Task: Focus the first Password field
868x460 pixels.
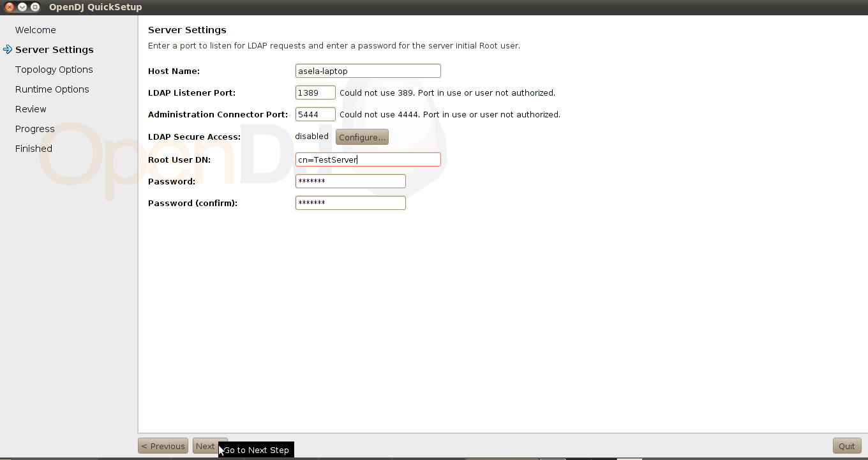Action: 350,181
